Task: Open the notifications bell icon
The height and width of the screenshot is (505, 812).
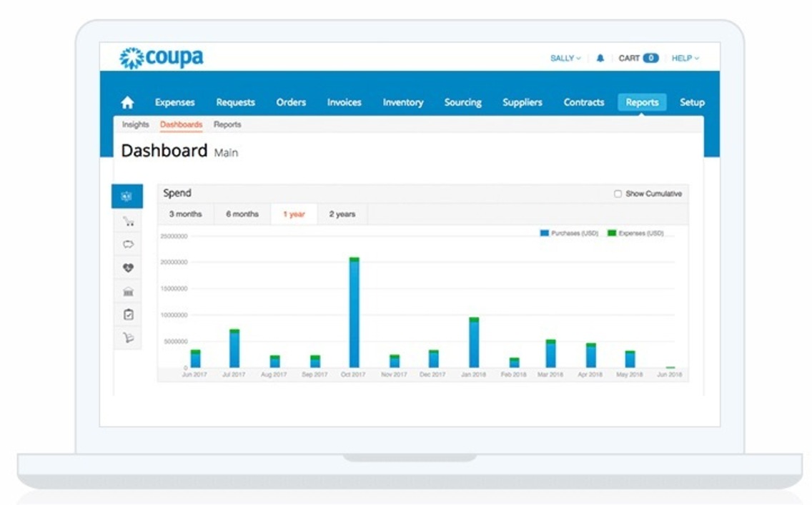Action: (601, 58)
